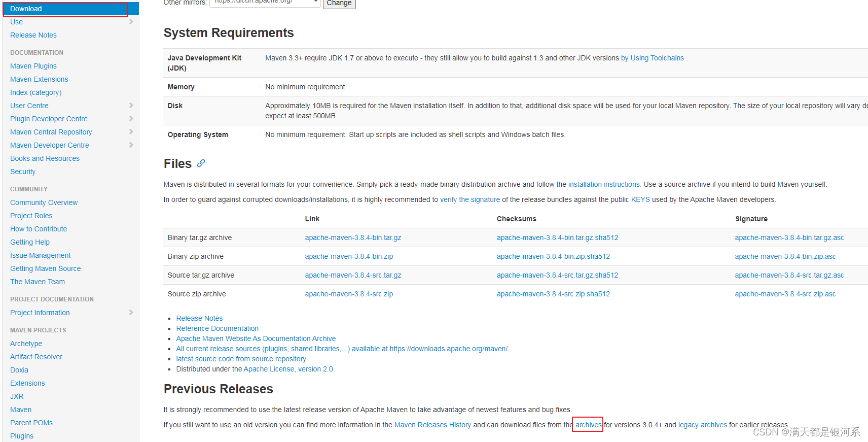Open bin.zip.sha512 checksum link
868x442 pixels.
pyautogui.click(x=553, y=256)
